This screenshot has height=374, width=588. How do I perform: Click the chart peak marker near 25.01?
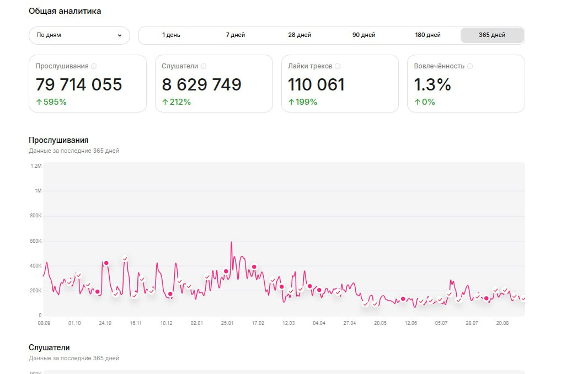(226, 271)
